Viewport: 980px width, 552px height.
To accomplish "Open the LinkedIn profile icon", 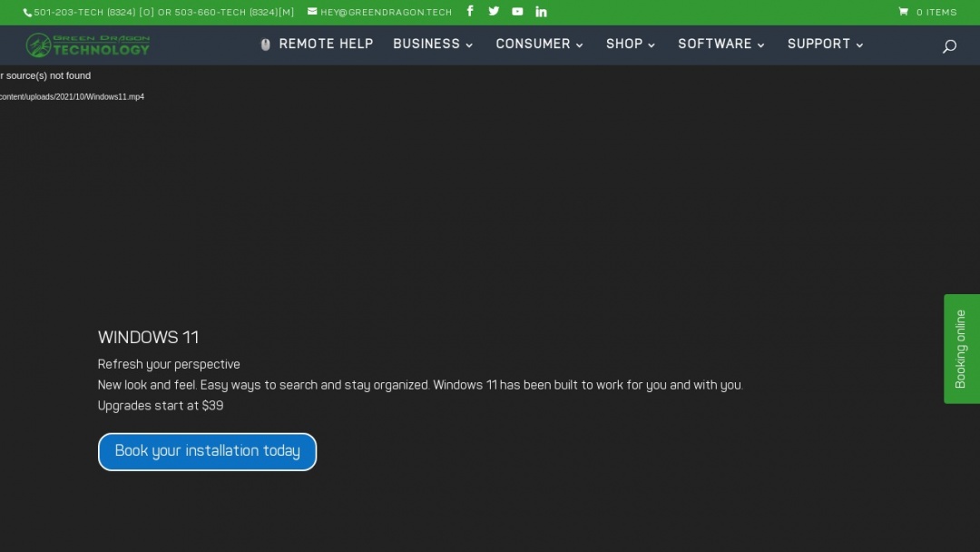I will (541, 12).
